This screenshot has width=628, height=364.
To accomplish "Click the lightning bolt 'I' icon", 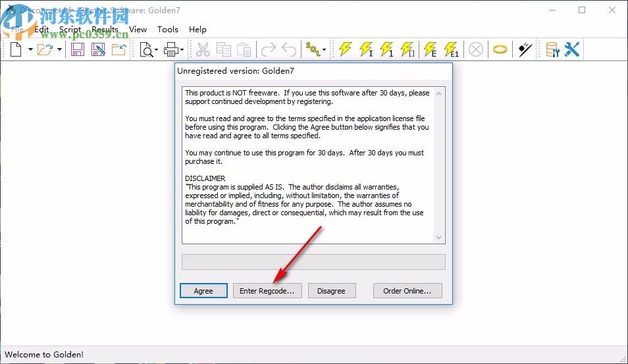I will click(x=366, y=49).
